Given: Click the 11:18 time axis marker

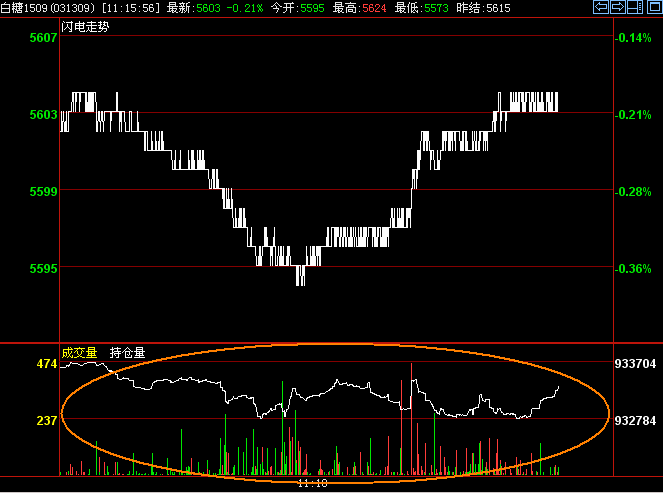Looking at the screenshot, I should [x=312, y=484].
